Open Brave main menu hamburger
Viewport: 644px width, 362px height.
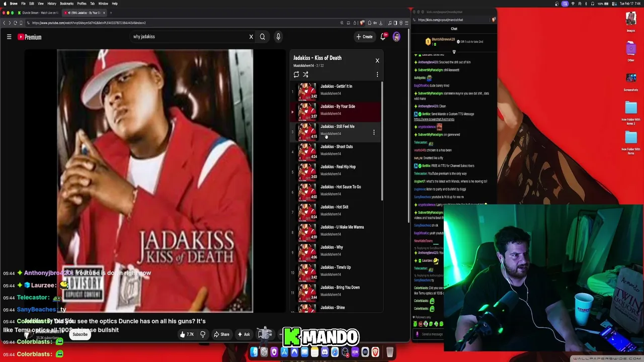pos(407,23)
